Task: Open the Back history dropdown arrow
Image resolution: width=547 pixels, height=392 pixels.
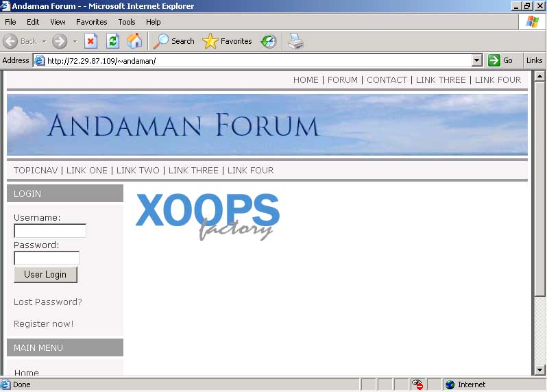Action: coord(45,41)
